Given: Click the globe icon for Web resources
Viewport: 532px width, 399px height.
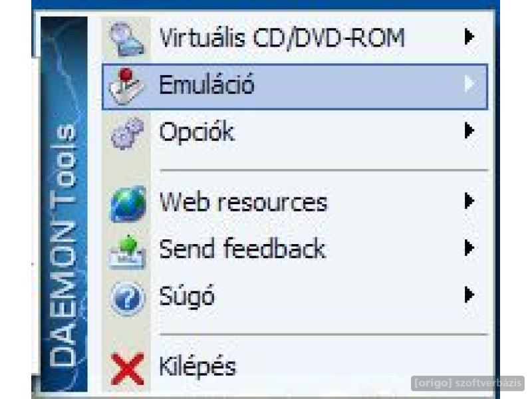Looking at the screenshot, I should click(x=128, y=203).
